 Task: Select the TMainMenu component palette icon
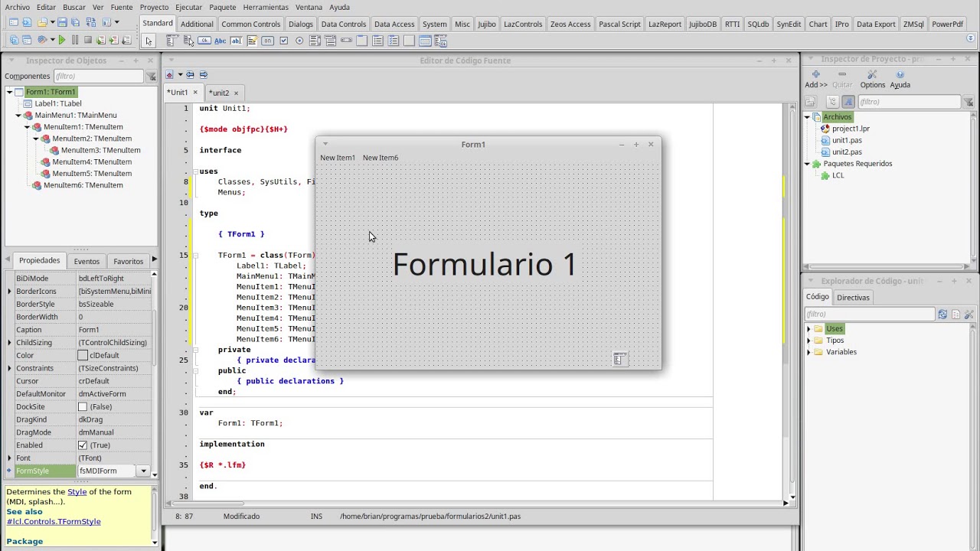[x=171, y=41]
